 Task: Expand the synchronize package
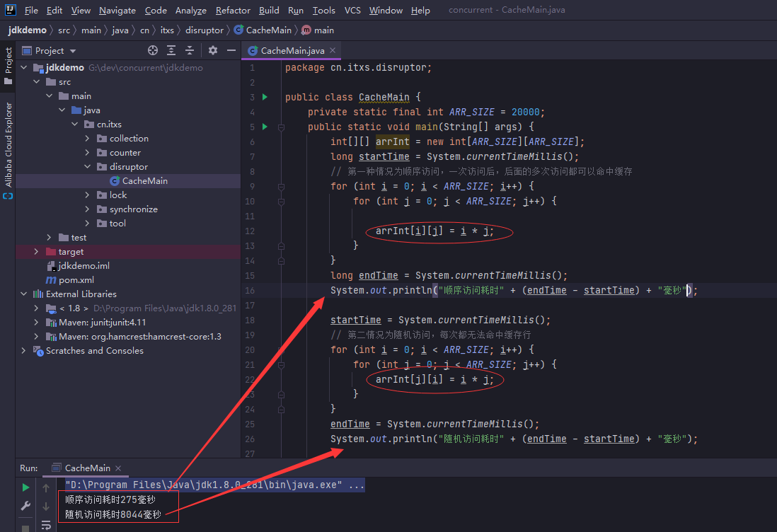87,209
